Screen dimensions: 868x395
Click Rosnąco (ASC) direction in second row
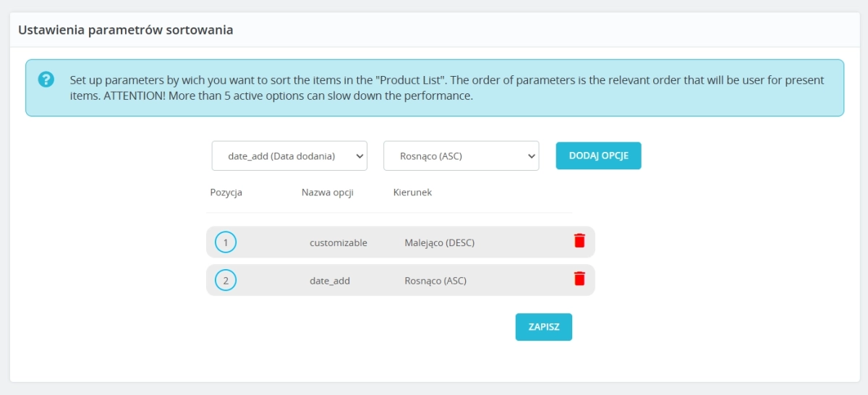(435, 281)
